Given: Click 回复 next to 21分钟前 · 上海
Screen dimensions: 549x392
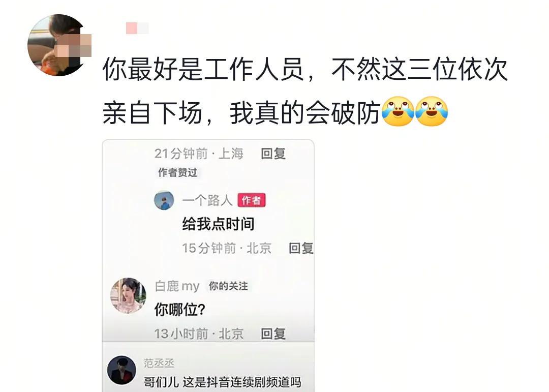Looking at the screenshot, I should click(x=273, y=154).
